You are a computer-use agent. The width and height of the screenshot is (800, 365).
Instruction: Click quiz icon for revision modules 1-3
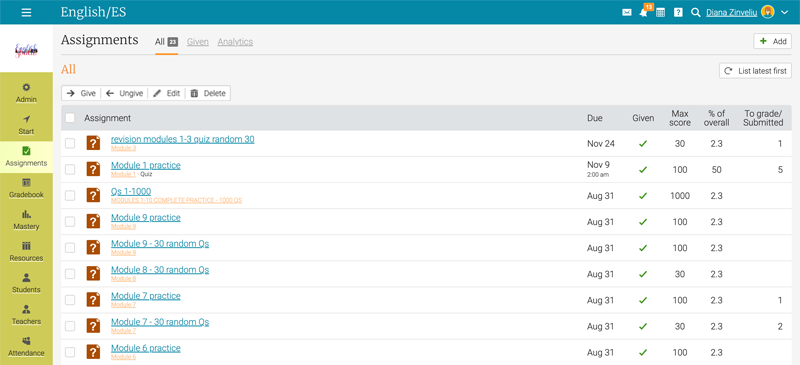(93, 143)
